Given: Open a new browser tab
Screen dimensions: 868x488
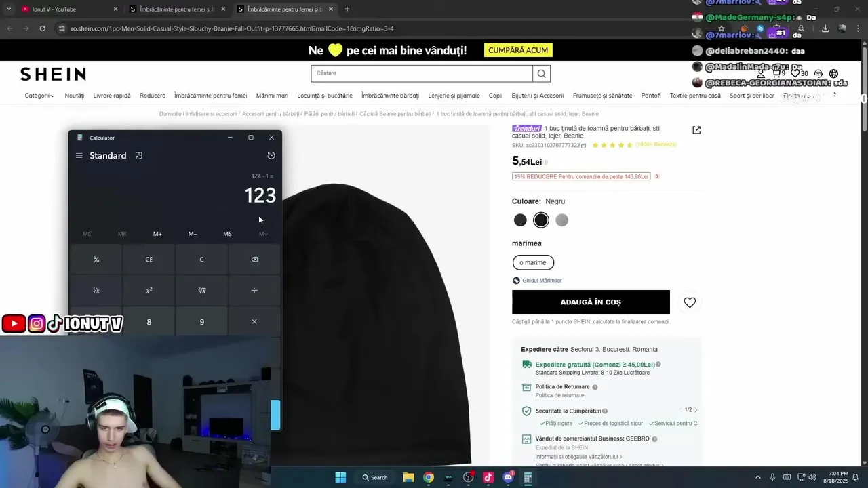Looking at the screenshot, I should (347, 9).
